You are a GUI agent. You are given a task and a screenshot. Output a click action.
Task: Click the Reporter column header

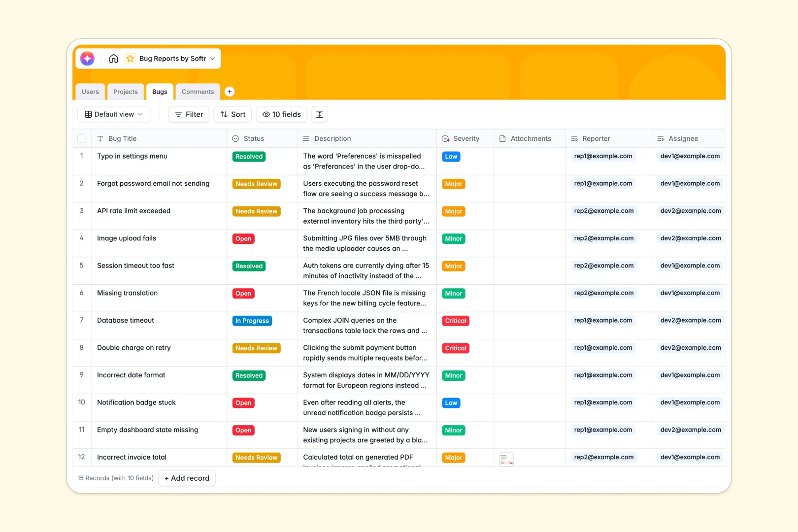click(x=609, y=139)
